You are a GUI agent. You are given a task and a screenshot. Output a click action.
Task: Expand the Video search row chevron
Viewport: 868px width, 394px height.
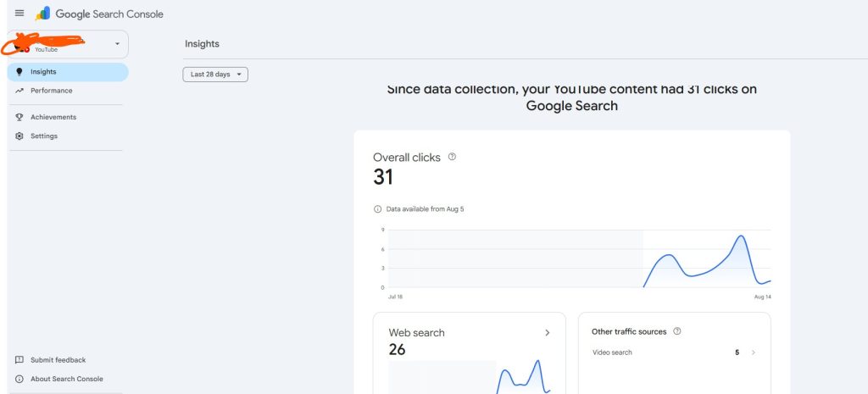coord(754,352)
